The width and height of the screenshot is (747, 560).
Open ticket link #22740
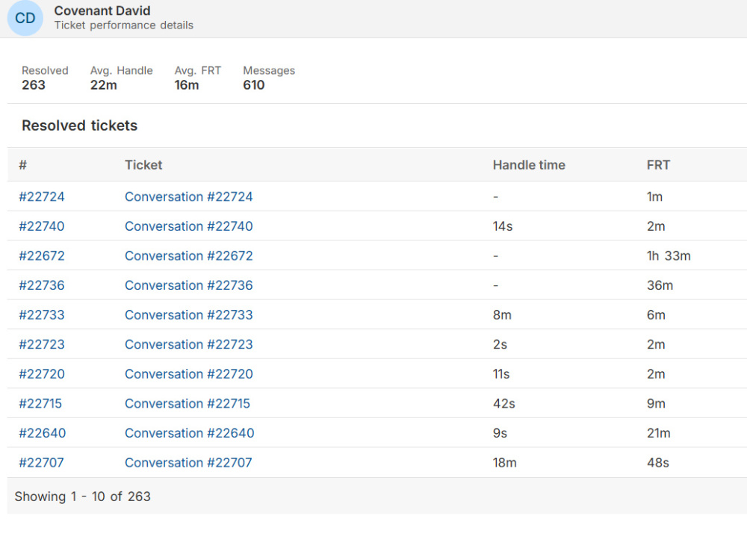point(41,226)
